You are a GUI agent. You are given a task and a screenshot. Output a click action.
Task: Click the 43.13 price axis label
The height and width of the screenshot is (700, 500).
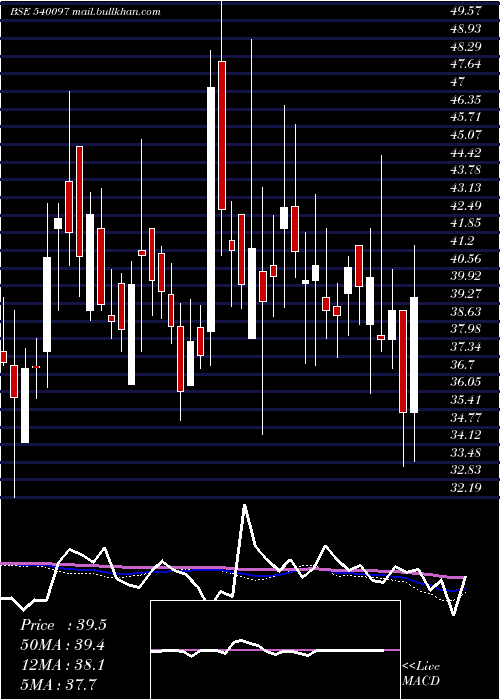[x=465, y=188]
